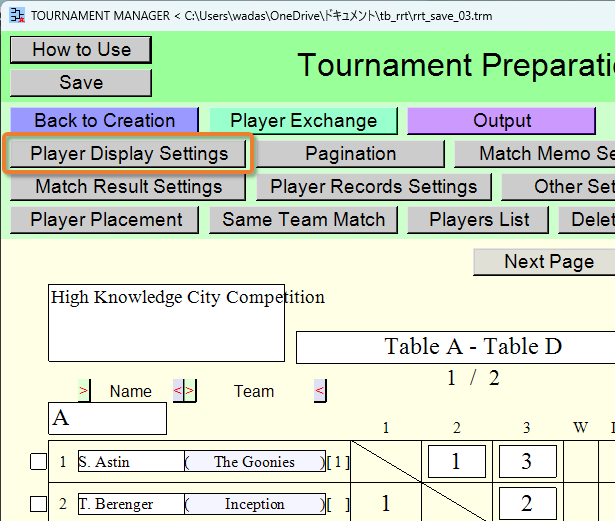Click the Tournament Manager app icon in title bar
Image resolution: width=615 pixels, height=521 pixels.
pyautogui.click(x=17, y=16)
